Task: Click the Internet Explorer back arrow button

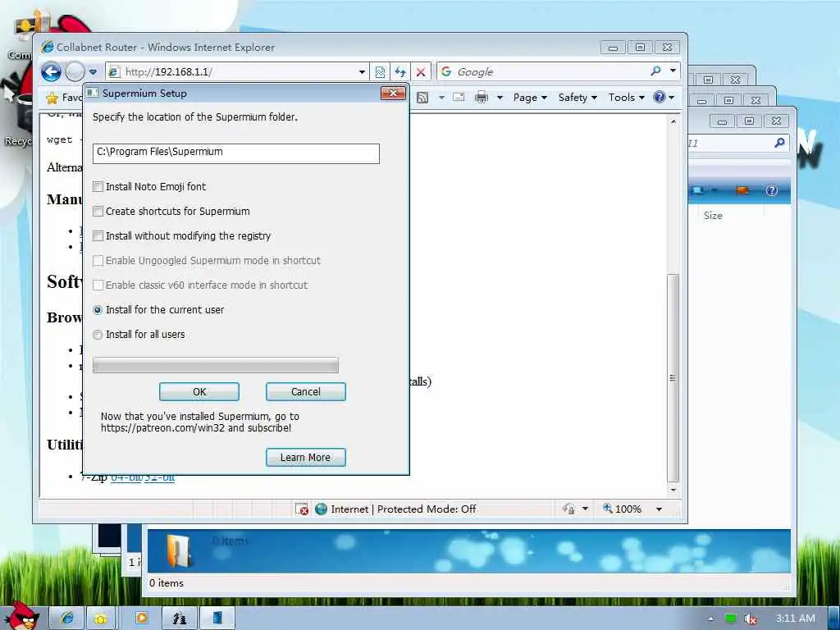Action: [x=52, y=71]
